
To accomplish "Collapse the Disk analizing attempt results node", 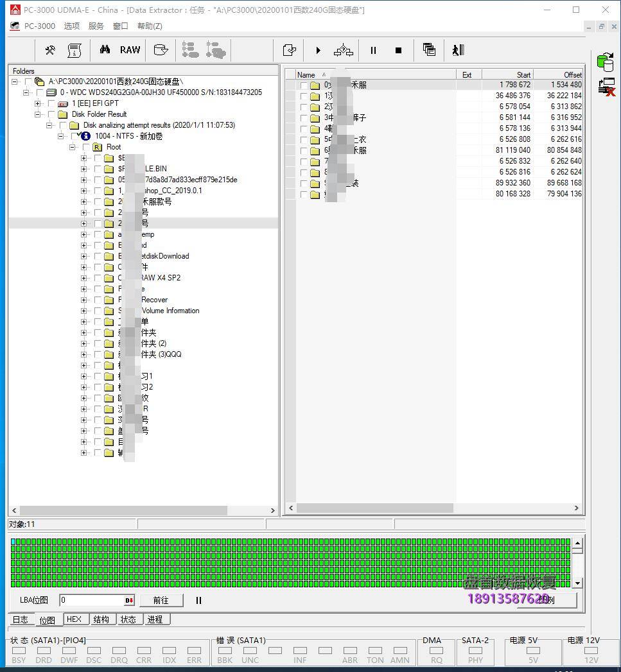I will (49, 126).
